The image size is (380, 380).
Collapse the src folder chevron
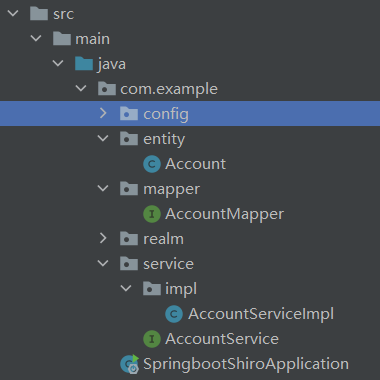click(x=13, y=14)
